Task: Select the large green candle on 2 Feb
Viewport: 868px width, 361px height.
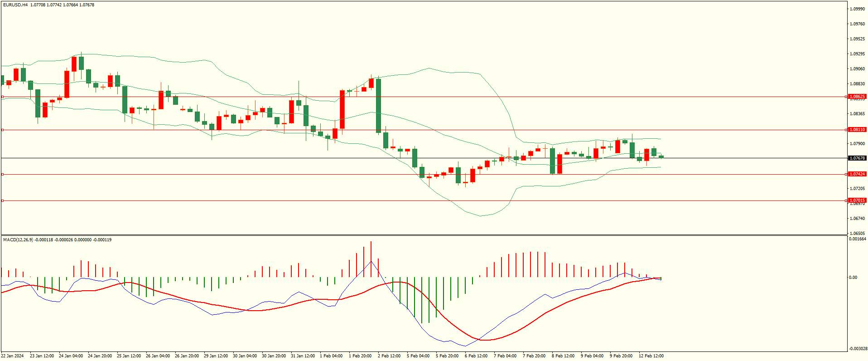Action: [378, 106]
